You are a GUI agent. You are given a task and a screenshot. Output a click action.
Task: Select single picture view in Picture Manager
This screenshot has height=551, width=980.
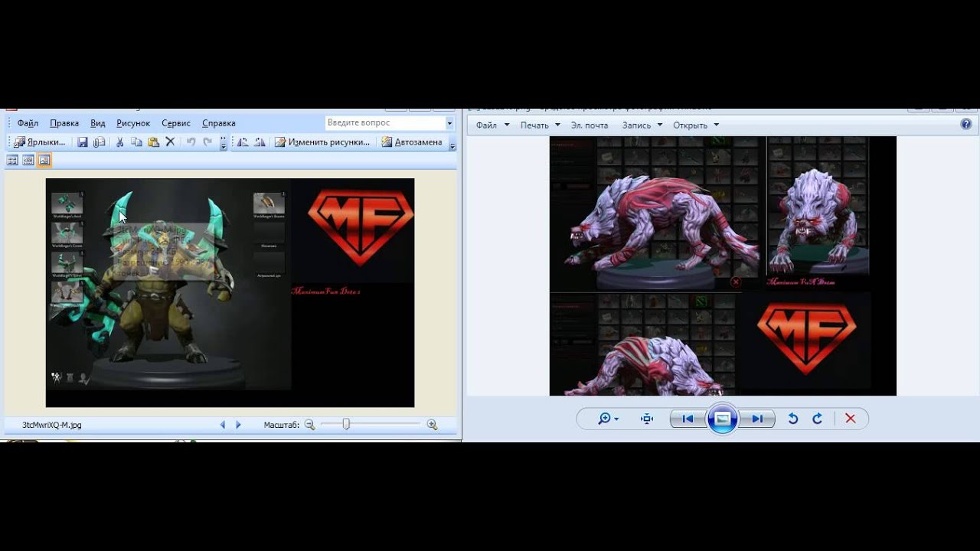tap(44, 160)
